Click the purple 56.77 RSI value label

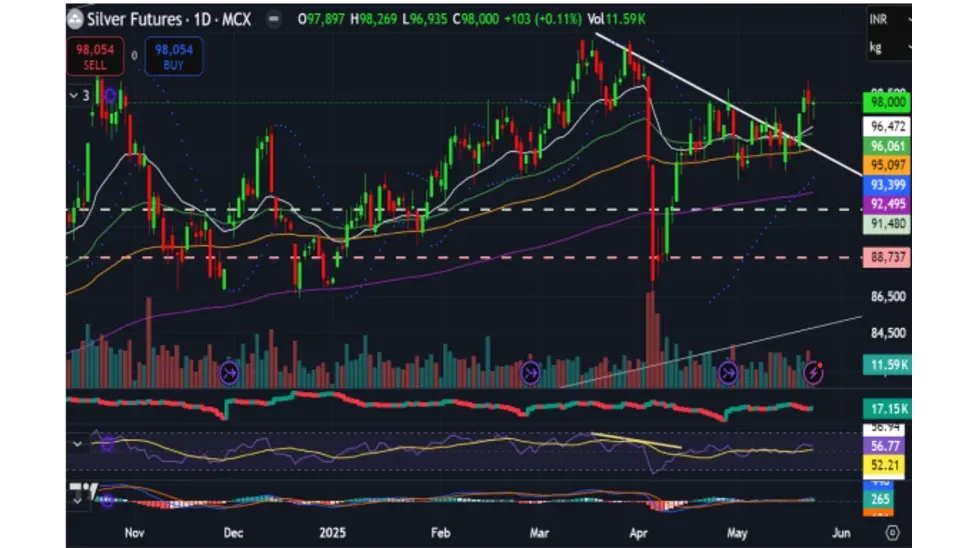(884, 446)
